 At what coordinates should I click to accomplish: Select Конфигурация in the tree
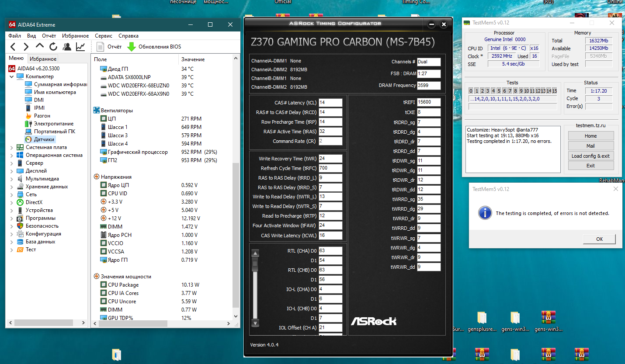coord(38,234)
